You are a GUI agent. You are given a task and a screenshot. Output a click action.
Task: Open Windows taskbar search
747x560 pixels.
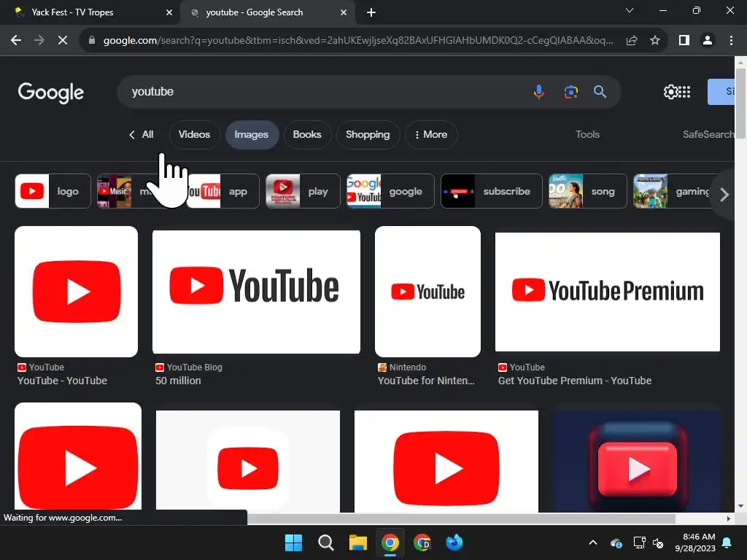pyautogui.click(x=326, y=542)
